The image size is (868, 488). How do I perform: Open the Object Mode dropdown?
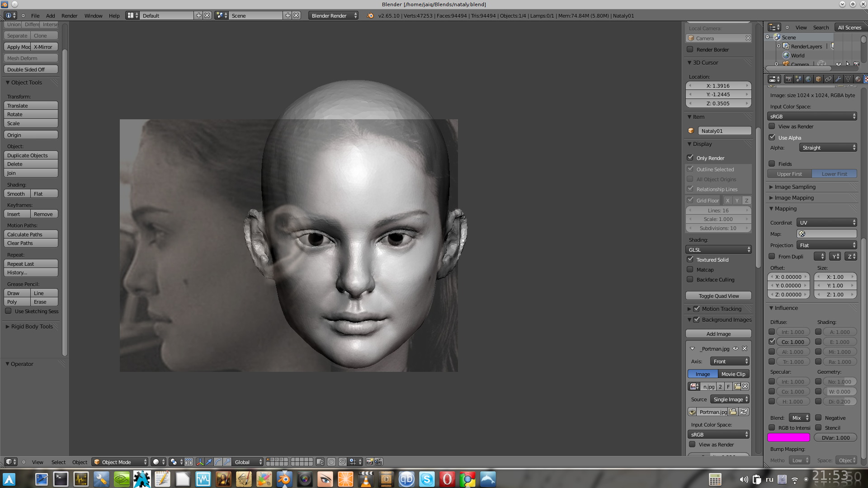[x=120, y=462]
